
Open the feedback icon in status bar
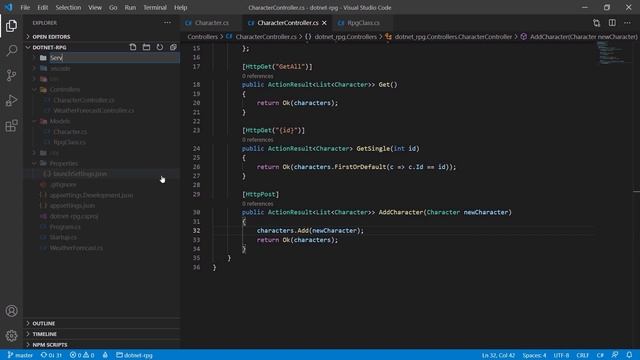tap(615, 355)
